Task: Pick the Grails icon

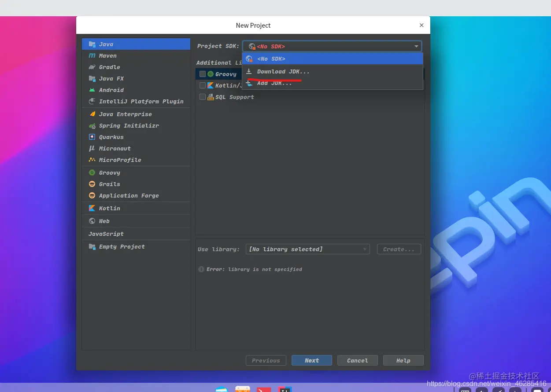Action: (x=92, y=184)
